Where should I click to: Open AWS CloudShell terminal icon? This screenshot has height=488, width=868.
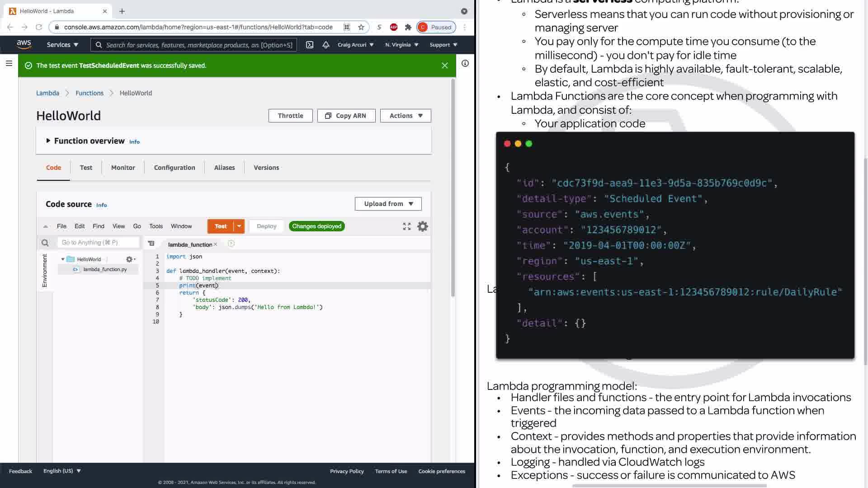[310, 45]
